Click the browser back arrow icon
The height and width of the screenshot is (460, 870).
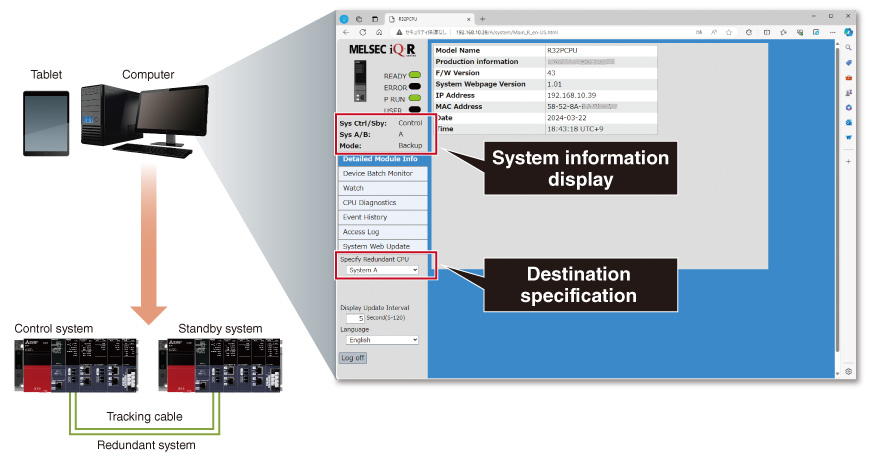pos(346,32)
